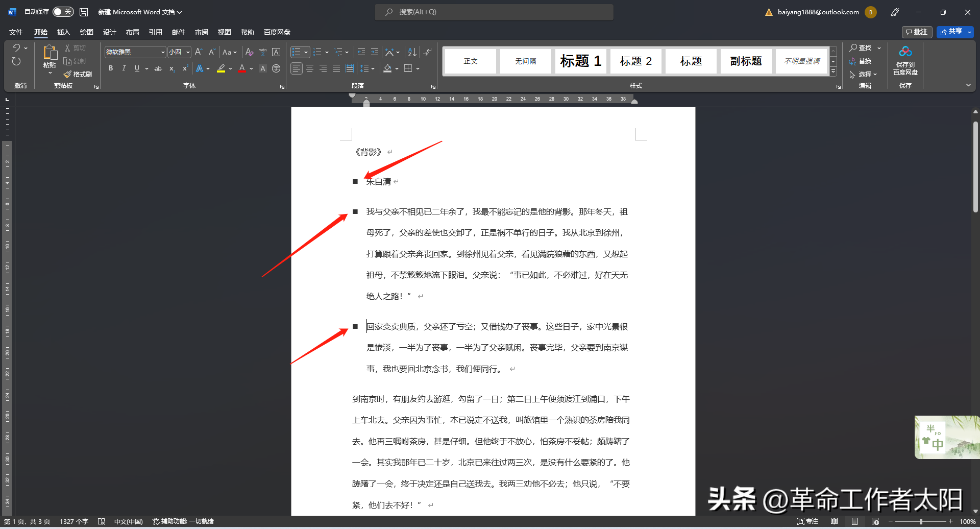Click the word count 1327 个字
The height and width of the screenshot is (529, 980).
[x=74, y=521]
